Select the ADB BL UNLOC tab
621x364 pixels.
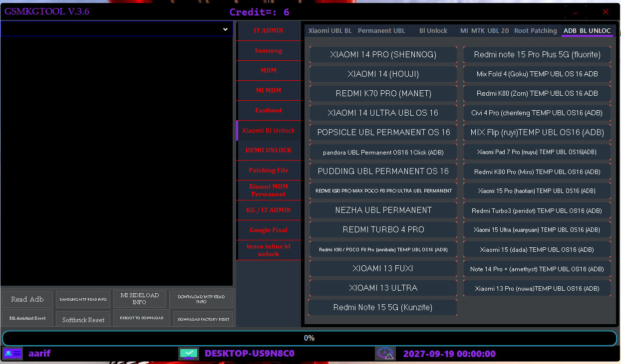pyautogui.click(x=587, y=31)
